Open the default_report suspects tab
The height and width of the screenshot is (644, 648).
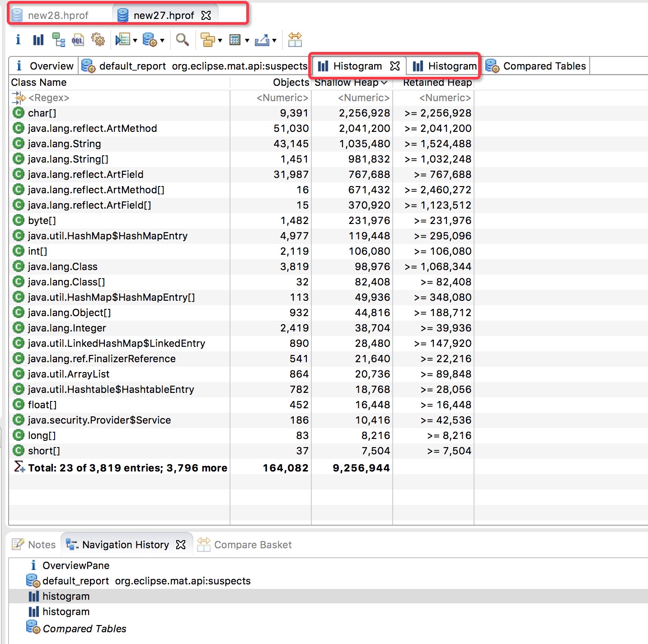coord(195,66)
